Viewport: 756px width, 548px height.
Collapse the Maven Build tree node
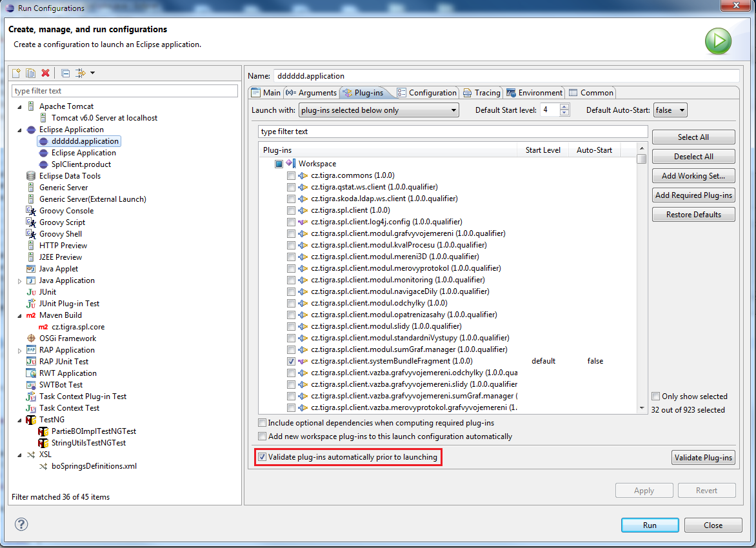19,316
